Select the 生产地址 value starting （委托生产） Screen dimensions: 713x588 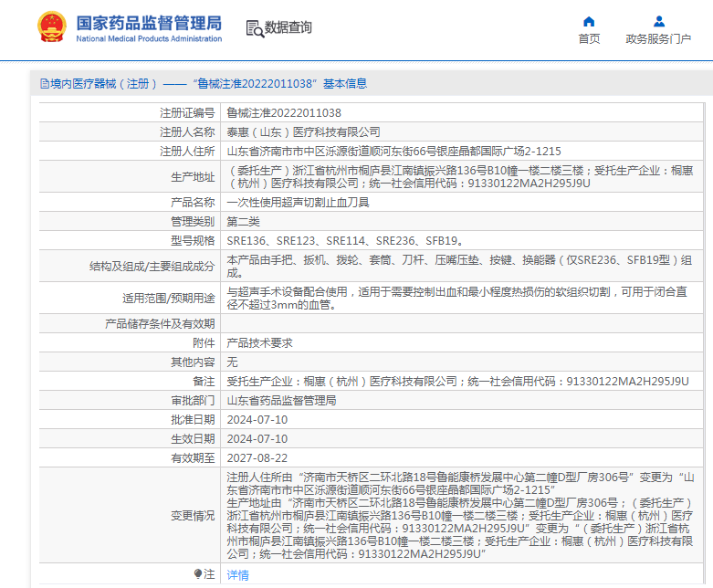(460, 177)
